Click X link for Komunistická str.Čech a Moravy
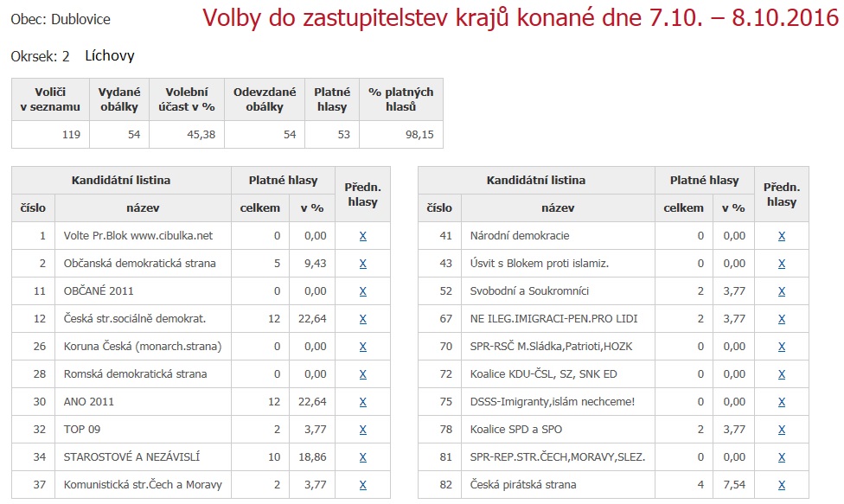 tap(362, 485)
